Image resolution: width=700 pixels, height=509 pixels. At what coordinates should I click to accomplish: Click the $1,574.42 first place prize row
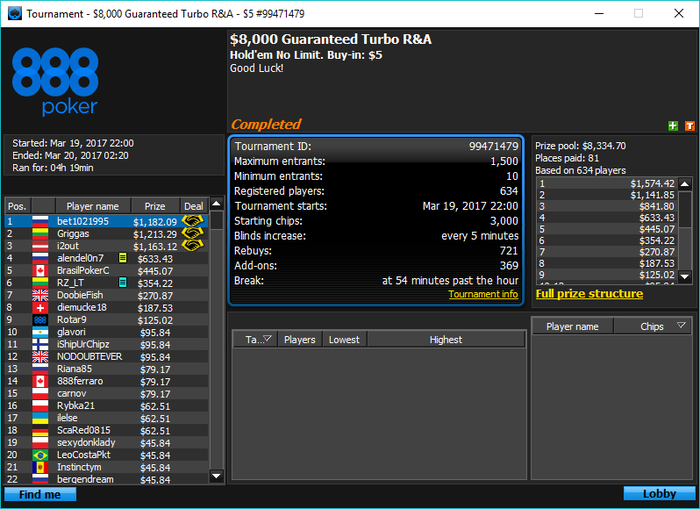607,184
